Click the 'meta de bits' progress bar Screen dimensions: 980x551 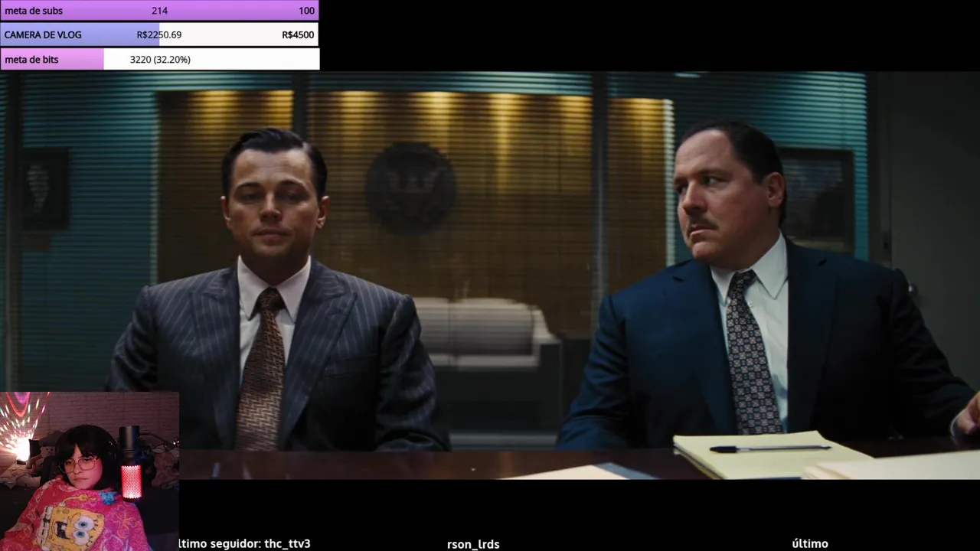click(159, 59)
